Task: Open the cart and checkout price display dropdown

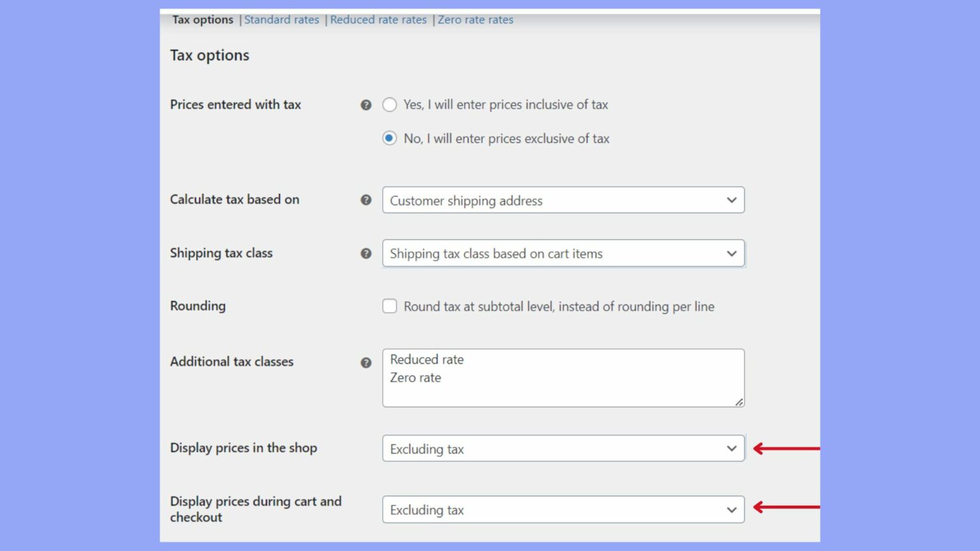Action: tap(563, 509)
